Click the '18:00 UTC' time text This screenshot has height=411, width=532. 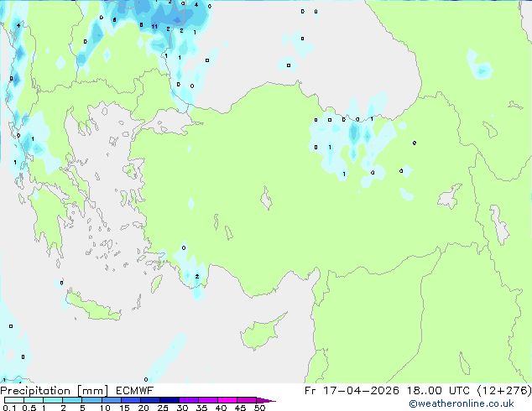438,391
